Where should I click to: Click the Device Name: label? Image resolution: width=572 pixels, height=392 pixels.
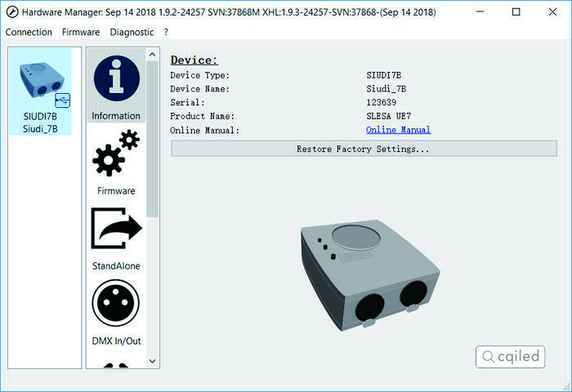(x=200, y=89)
